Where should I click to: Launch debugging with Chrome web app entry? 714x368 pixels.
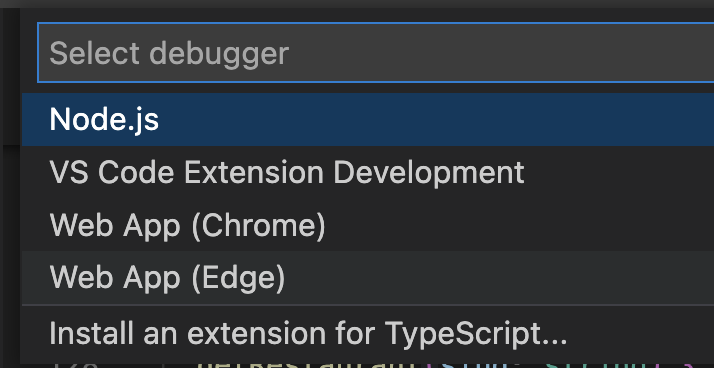[368, 225]
